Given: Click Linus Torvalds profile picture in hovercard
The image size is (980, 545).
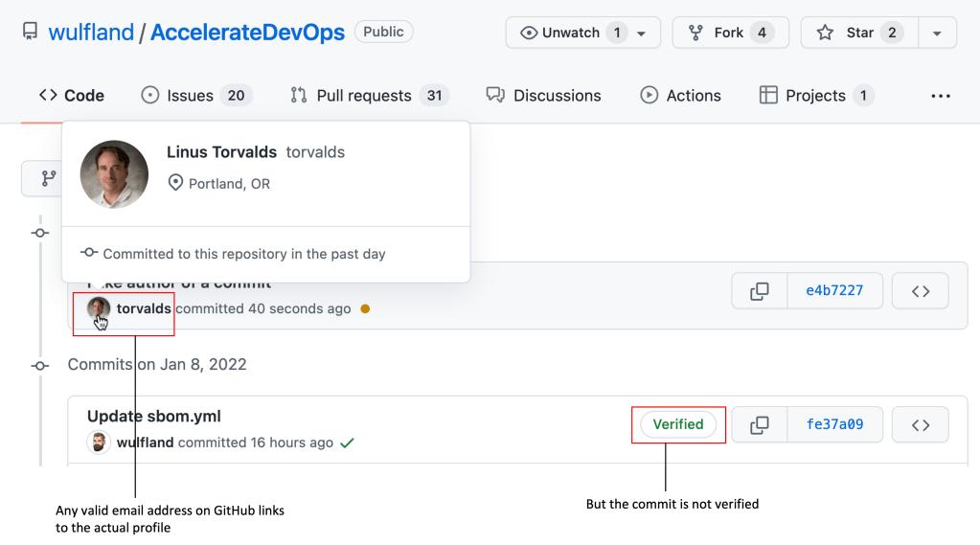Looking at the screenshot, I should coord(114,174).
